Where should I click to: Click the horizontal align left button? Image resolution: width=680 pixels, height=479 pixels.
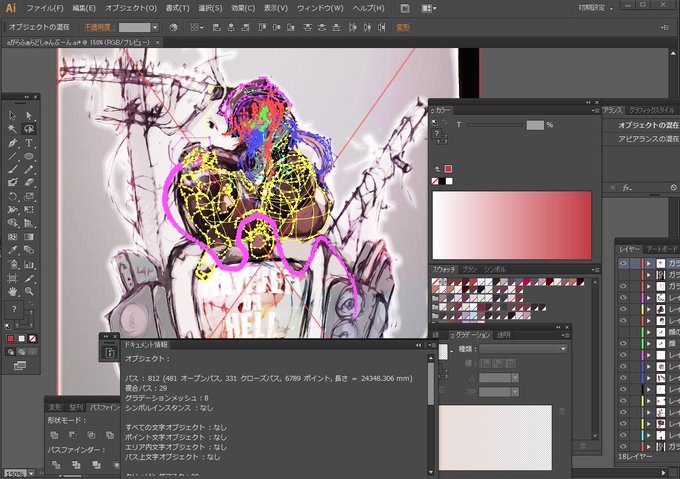click(x=216, y=27)
